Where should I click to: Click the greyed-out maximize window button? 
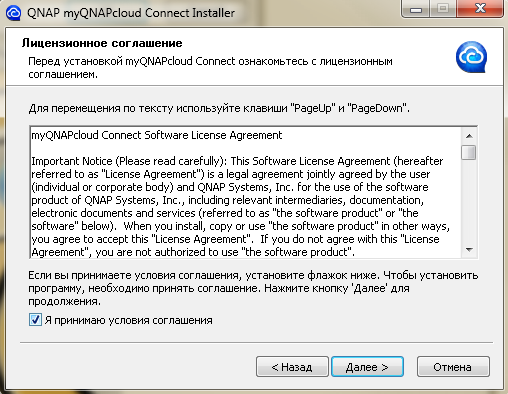pos(443,9)
